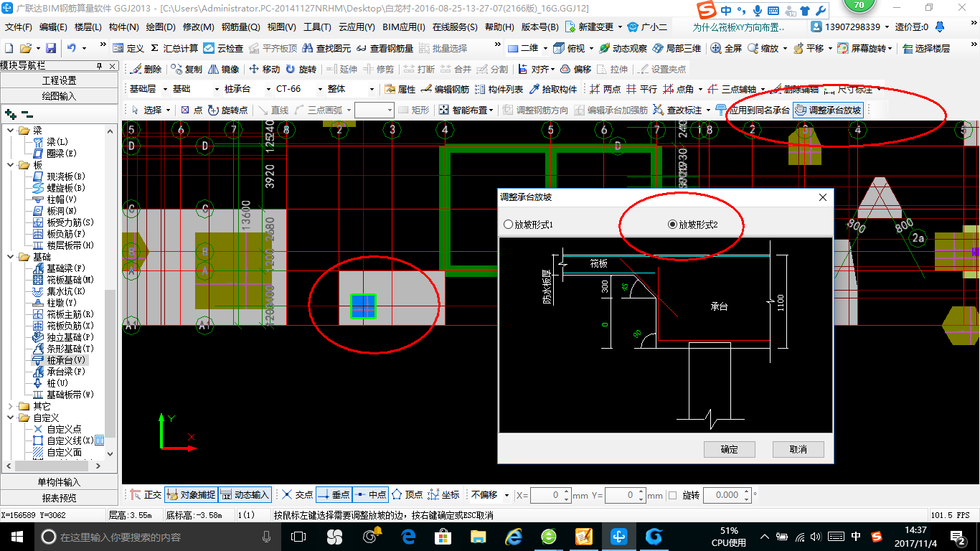Collapse the 板 tree node
980x551 pixels.
(x=10, y=165)
